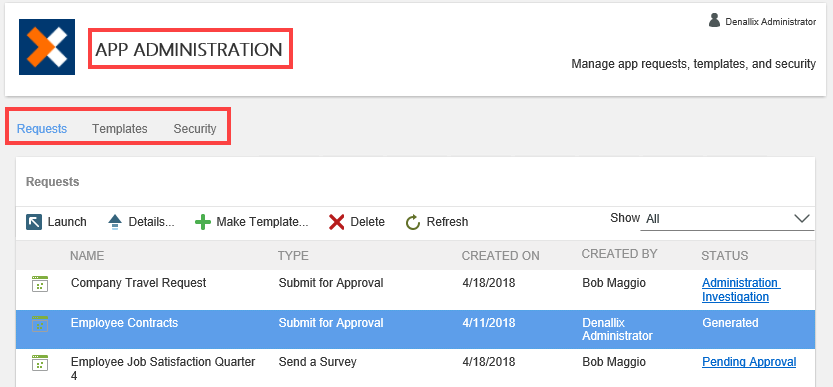Sort by the CREATED ON column header
Viewport: 833px width, 387px height.
pos(500,256)
